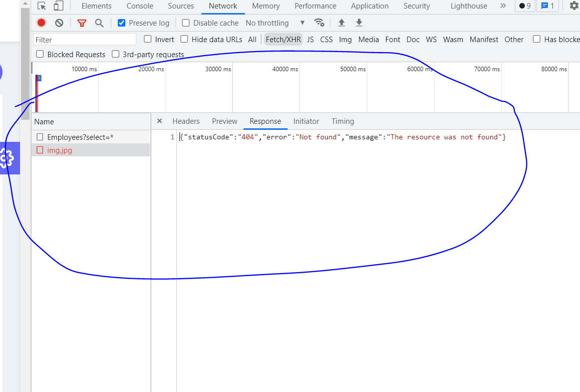Expand hidden panels with the chevron
580x392 pixels.
[502, 6]
